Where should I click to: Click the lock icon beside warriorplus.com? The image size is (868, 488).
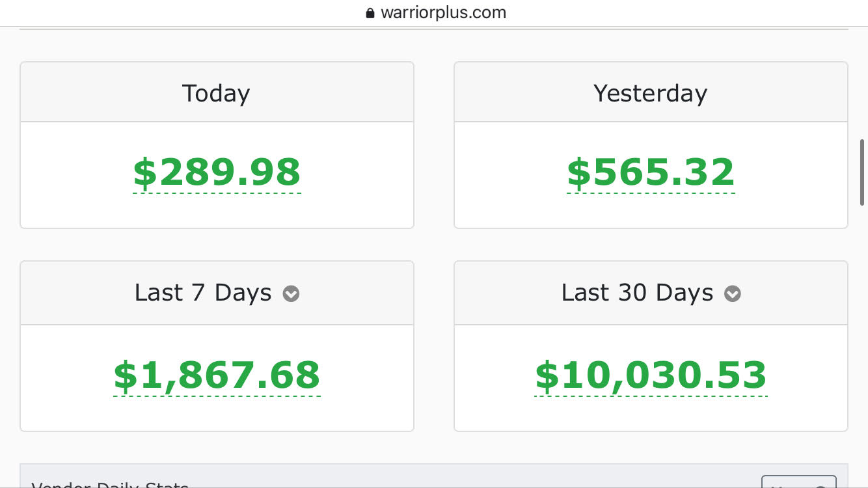click(x=370, y=13)
